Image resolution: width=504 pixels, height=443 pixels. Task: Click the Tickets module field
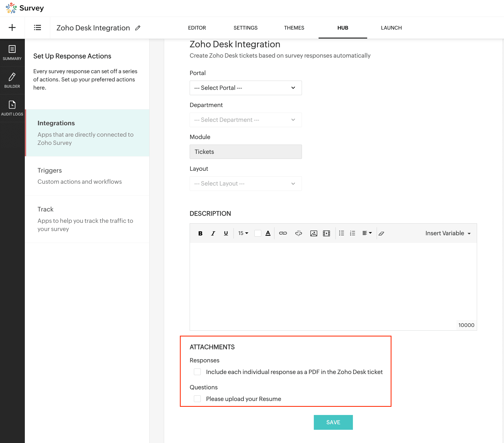click(x=246, y=152)
